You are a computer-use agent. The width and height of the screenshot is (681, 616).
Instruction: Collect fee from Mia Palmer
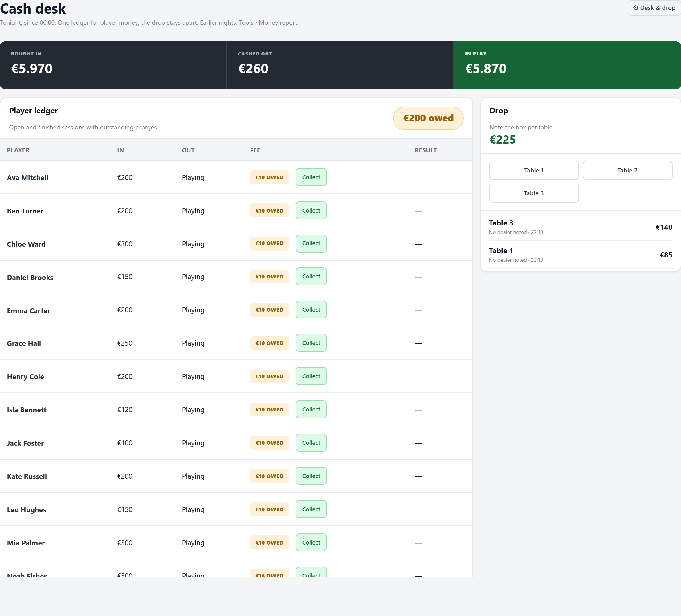(311, 543)
